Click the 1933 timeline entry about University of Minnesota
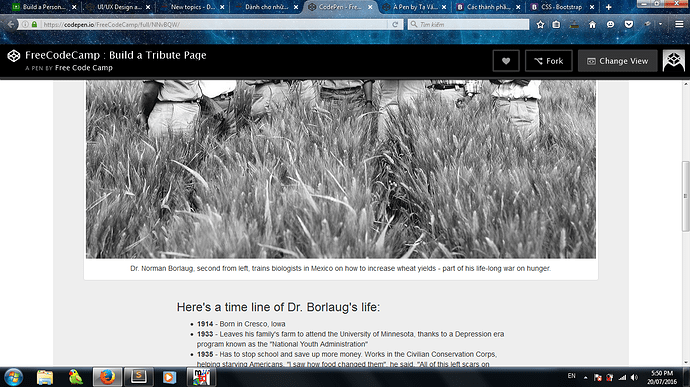 [350, 339]
